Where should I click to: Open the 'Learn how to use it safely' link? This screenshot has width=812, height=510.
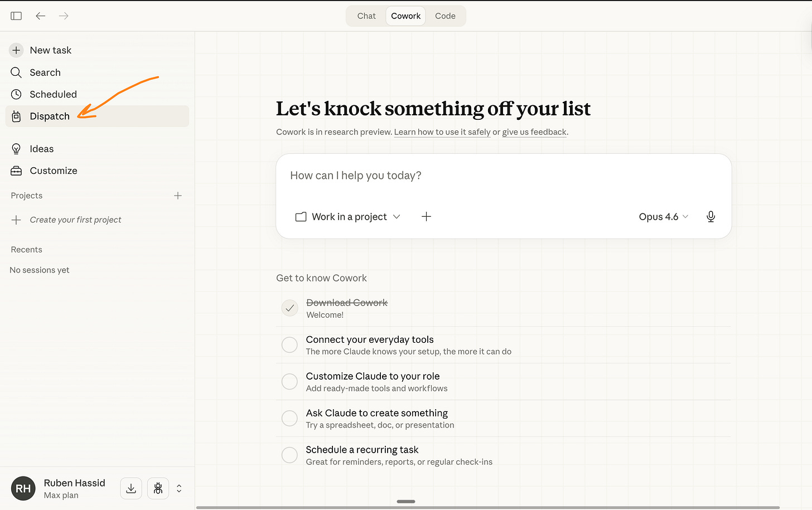tap(442, 132)
